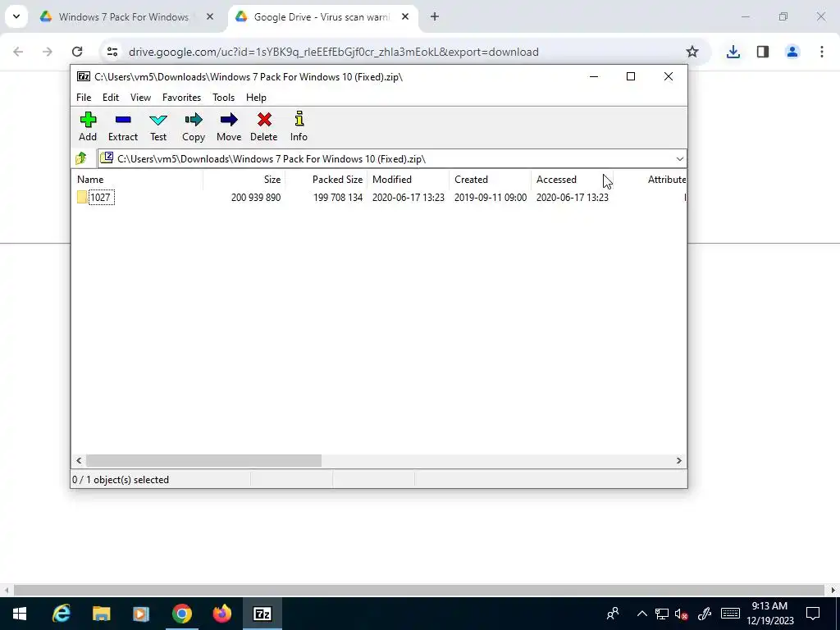Viewport: 840px width, 630px height.
Task: Click the browser page horizontal scrollbar
Action: point(419,591)
